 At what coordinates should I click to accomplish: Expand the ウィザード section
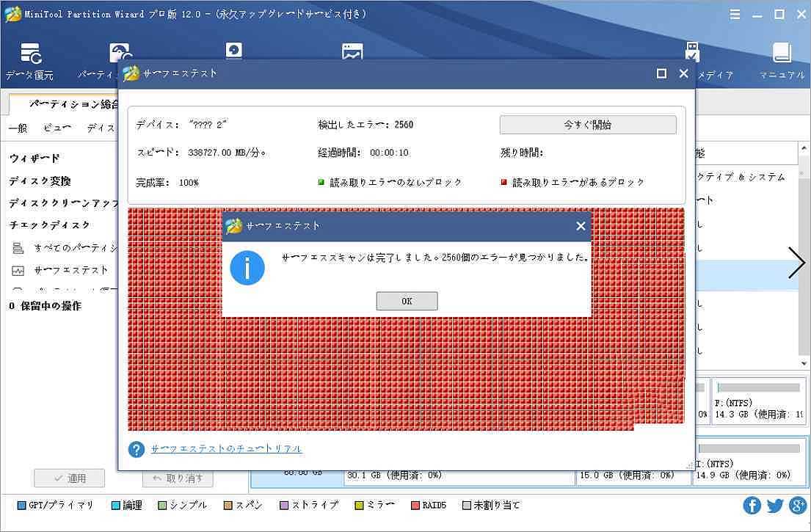pyautogui.click(x=34, y=158)
